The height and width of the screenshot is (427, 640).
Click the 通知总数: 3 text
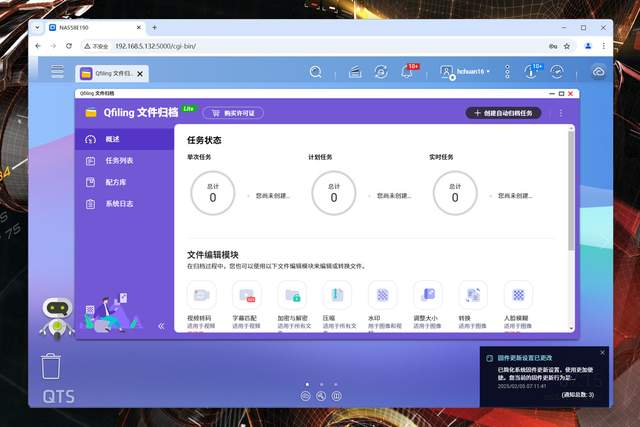pyautogui.click(x=578, y=395)
